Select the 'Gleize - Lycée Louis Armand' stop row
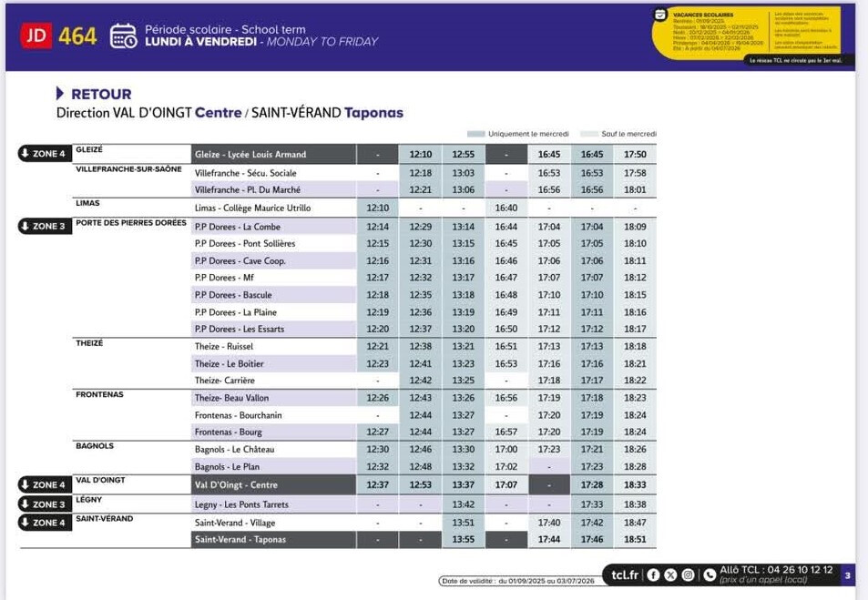Image resolution: width=868 pixels, height=600 pixels. click(x=273, y=155)
